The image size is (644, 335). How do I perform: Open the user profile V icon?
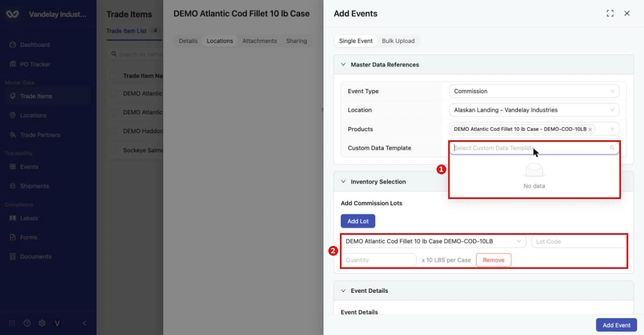click(57, 323)
